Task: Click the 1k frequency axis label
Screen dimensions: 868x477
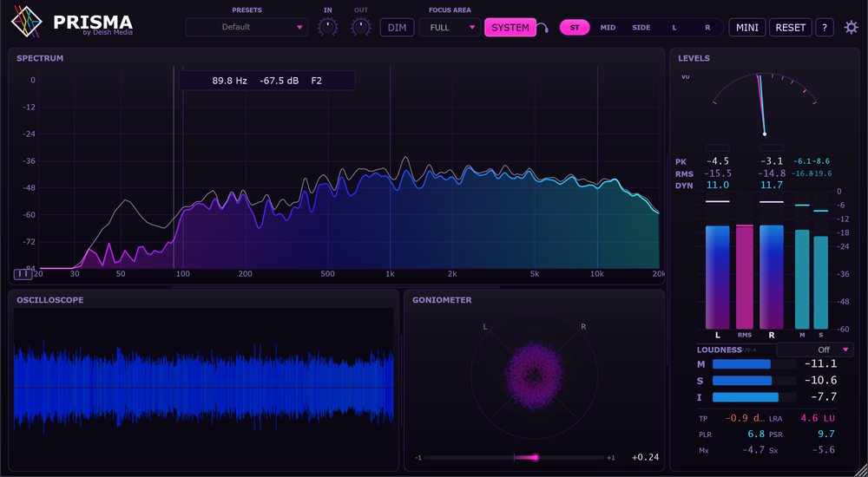Action: 391,274
